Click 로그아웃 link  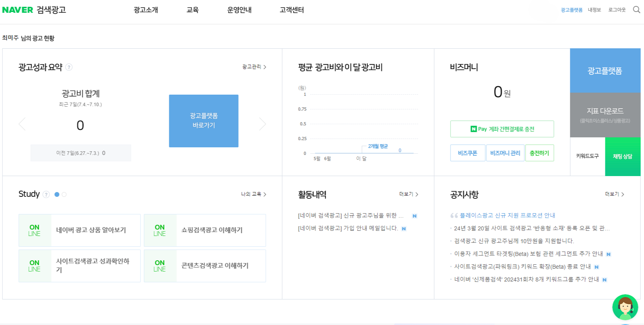pyautogui.click(x=617, y=10)
